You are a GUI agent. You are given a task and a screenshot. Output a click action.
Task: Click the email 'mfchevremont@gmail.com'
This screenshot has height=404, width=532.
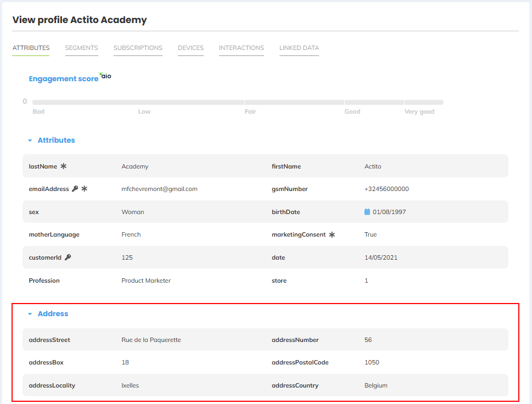tap(159, 189)
